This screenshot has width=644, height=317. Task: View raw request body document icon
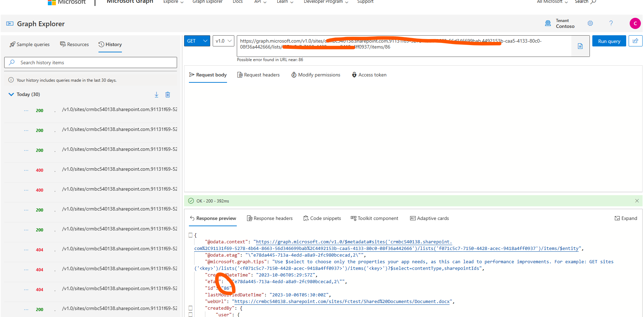[x=580, y=46]
